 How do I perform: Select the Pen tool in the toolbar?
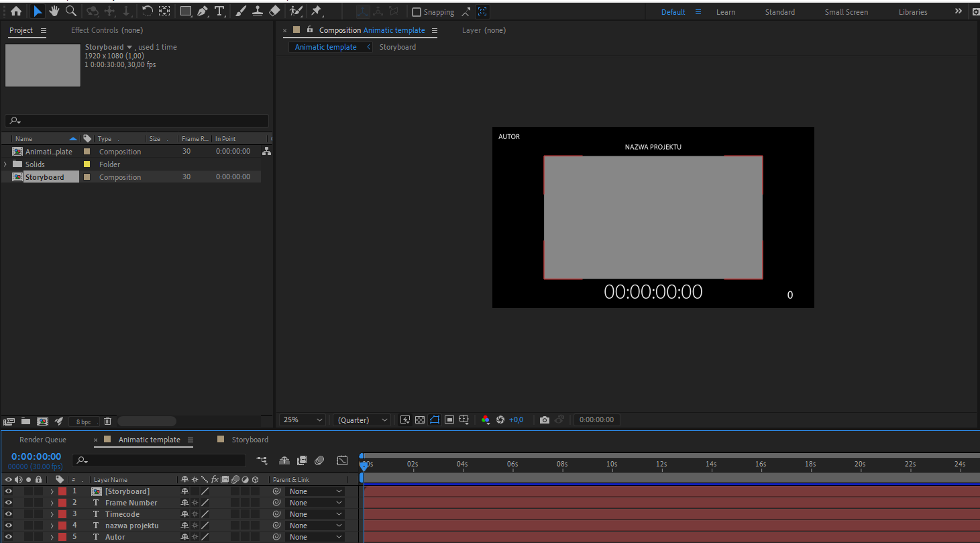[x=203, y=11]
